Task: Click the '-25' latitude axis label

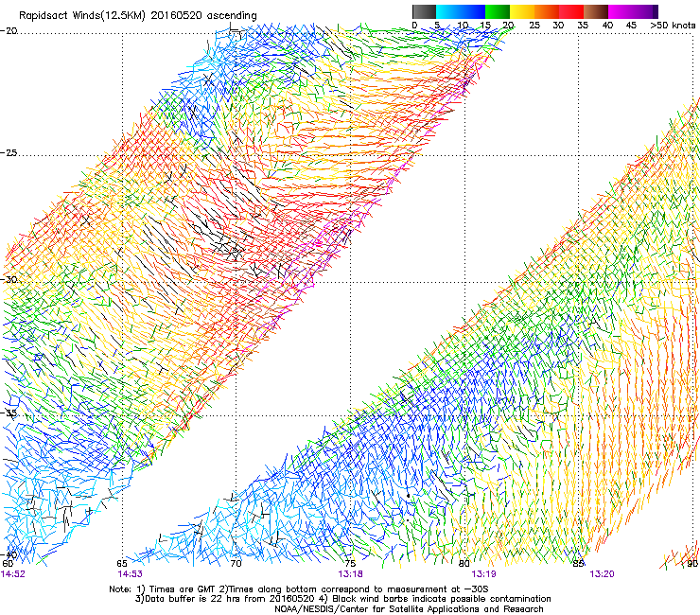Action: point(9,152)
